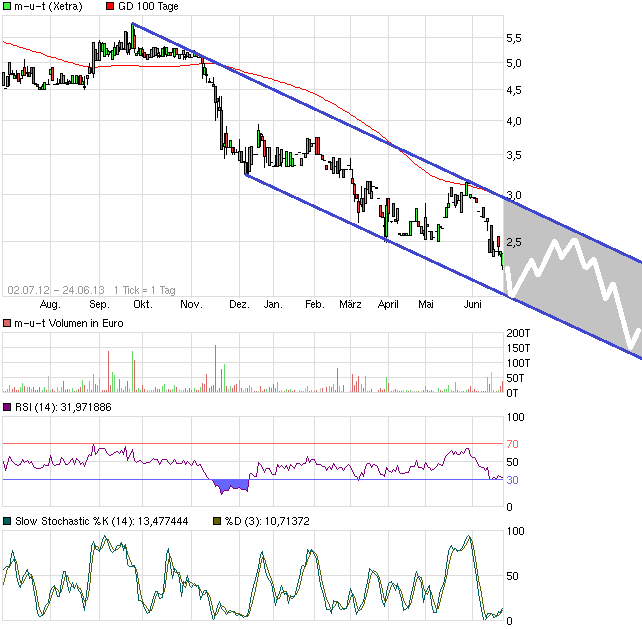
Task: Click the blue oversold RSI shaded area
Action: (230, 485)
